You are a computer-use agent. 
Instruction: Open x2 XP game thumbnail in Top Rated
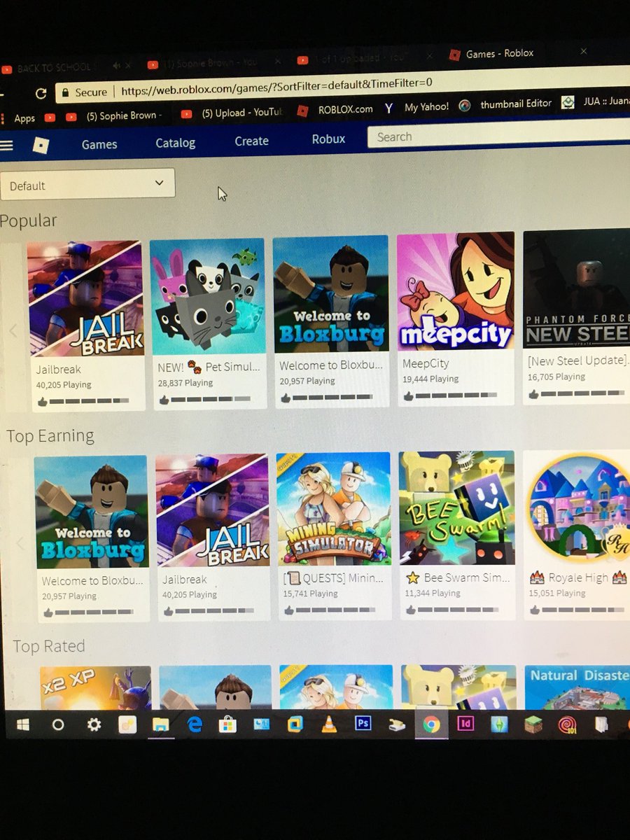96,688
